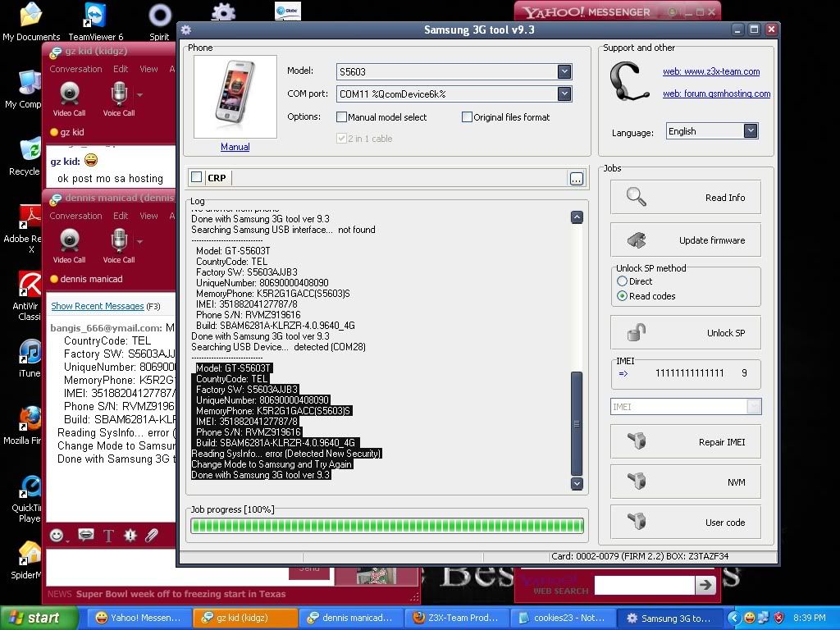The width and height of the screenshot is (840, 630).
Task: Click Update firmware button
Action: pos(685,240)
